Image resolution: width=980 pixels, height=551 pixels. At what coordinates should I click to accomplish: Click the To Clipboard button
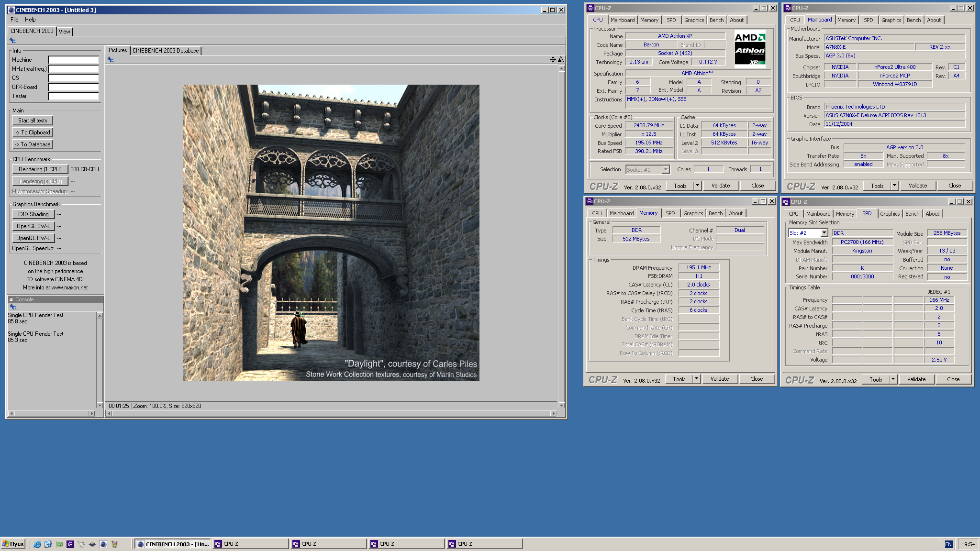point(33,132)
